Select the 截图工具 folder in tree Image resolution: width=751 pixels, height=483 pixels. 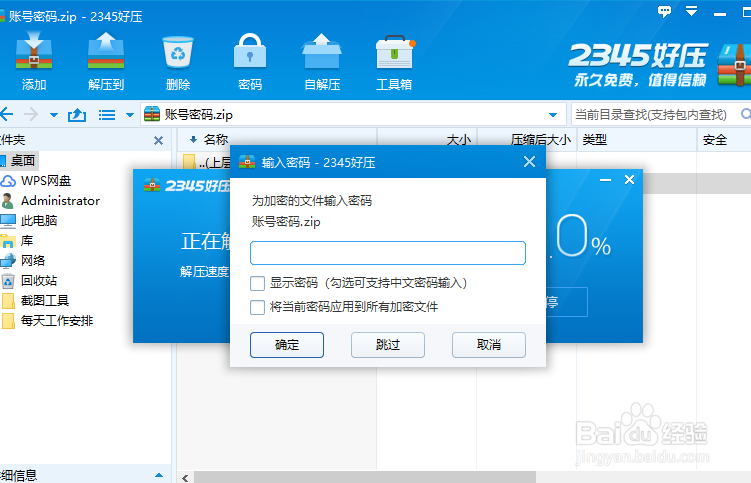(45, 300)
